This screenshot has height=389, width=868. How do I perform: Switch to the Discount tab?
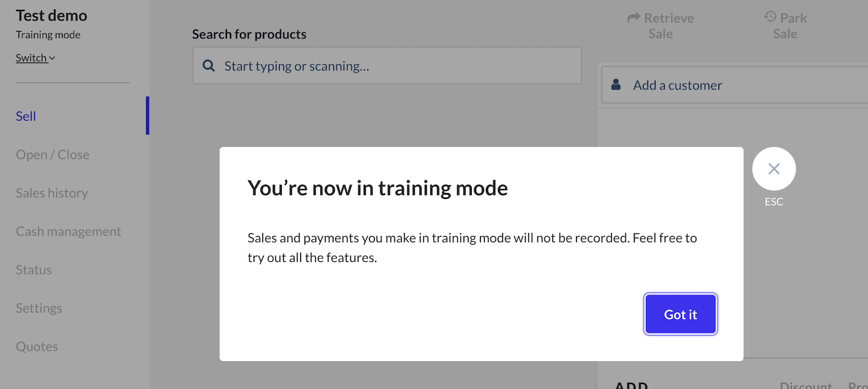tap(806, 385)
